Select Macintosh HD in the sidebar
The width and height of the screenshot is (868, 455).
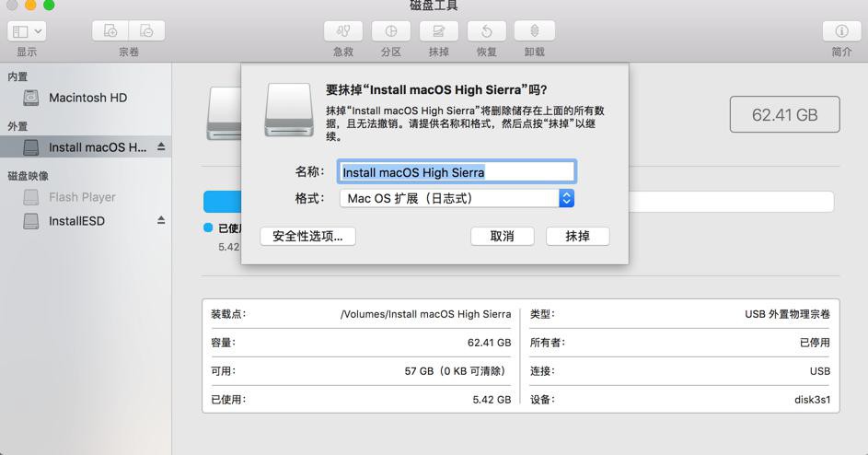click(x=86, y=99)
